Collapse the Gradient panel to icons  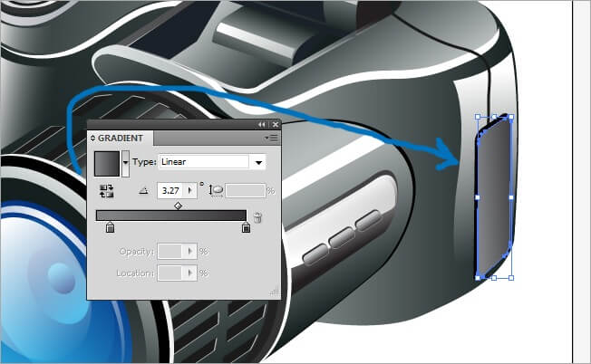pyautogui.click(x=262, y=125)
